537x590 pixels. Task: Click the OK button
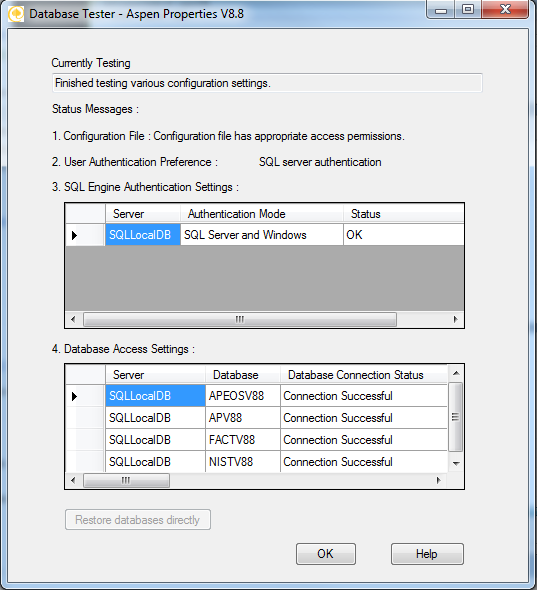[326, 554]
